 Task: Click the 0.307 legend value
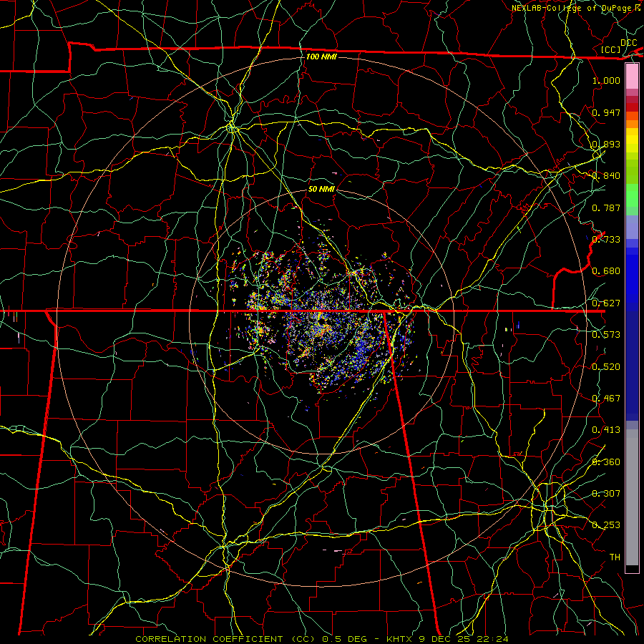pyautogui.click(x=606, y=494)
